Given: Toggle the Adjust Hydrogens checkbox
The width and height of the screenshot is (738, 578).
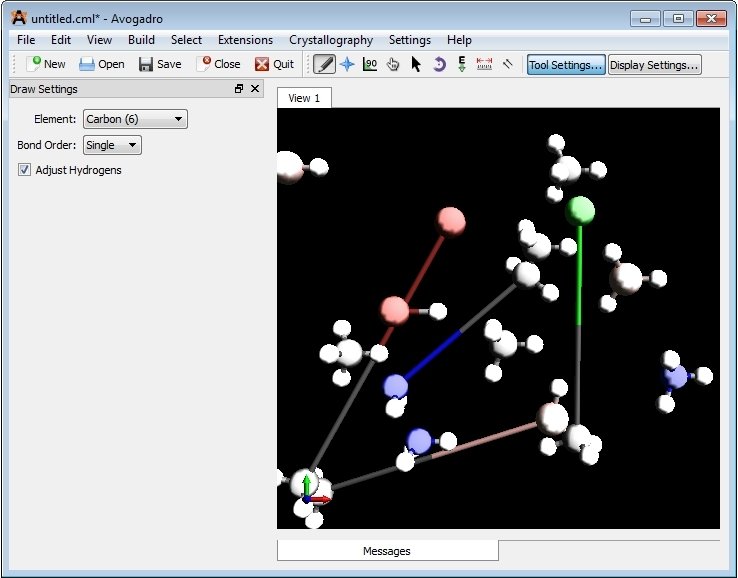Looking at the screenshot, I should pos(24,170).
